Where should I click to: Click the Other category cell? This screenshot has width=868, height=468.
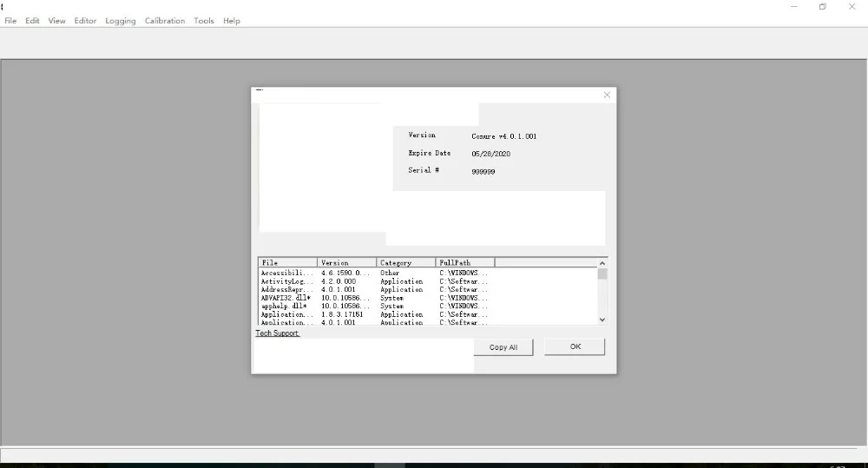(x=390, y=273)
